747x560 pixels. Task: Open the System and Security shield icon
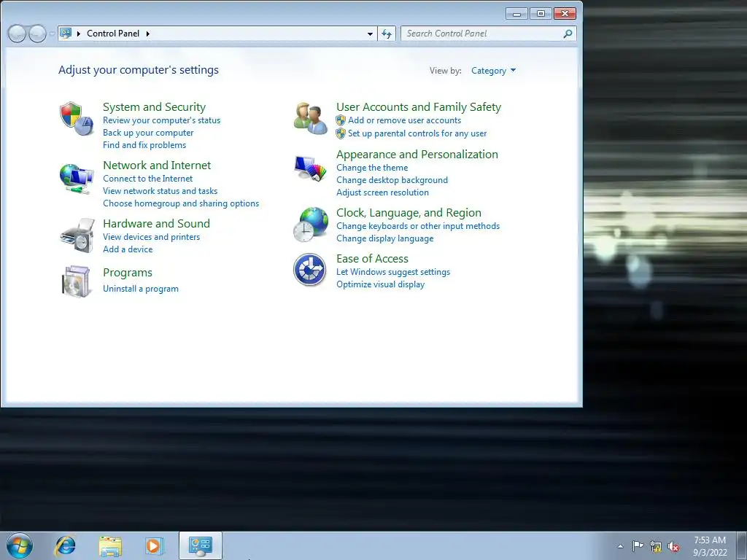click(76, 118)
